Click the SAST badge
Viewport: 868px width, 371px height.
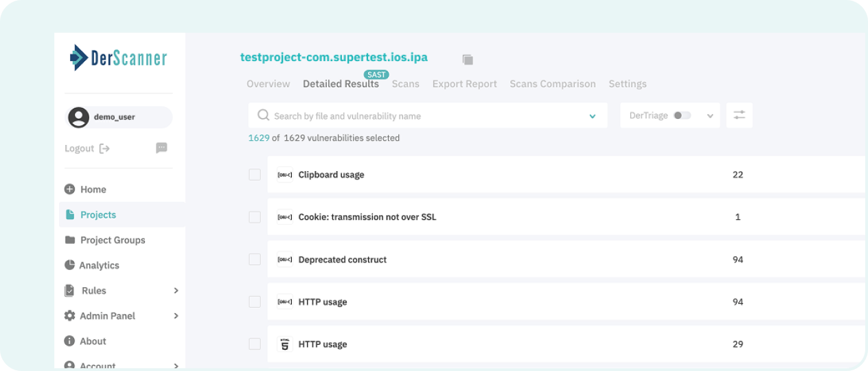pyautogui.click(x=376, y=74)
